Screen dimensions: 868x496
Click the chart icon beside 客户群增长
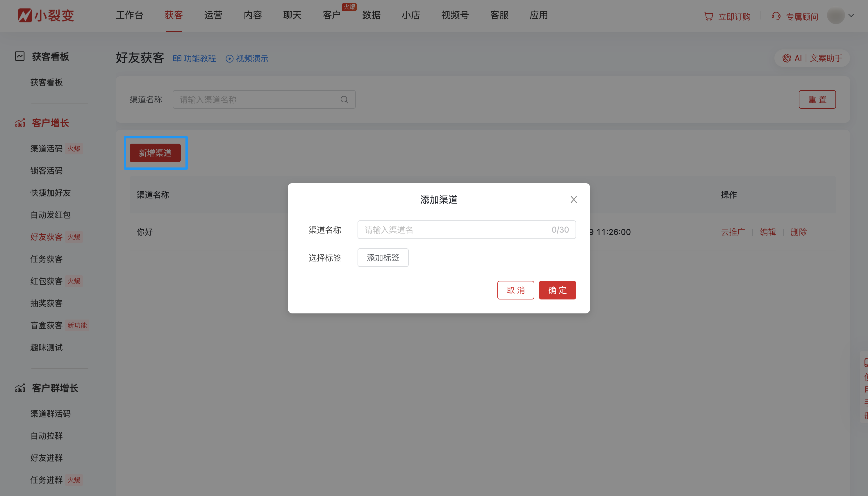pyautogui.click(x=20, y=388)
